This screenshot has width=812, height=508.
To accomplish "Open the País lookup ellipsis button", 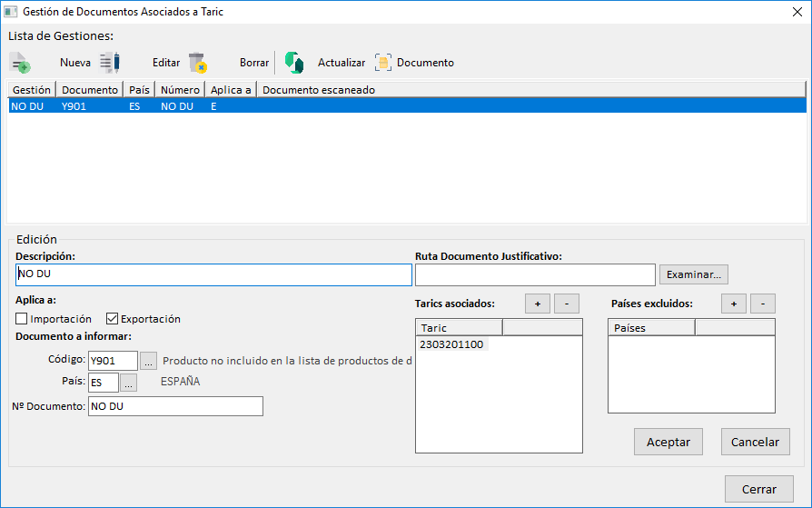I will point(129,383).
